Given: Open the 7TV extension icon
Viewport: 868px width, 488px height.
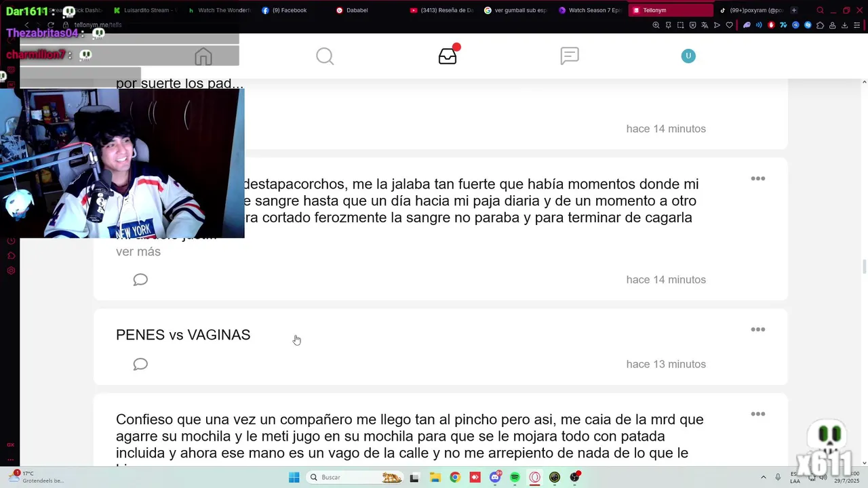Looking at the screenshot, I should pos(783,25).
